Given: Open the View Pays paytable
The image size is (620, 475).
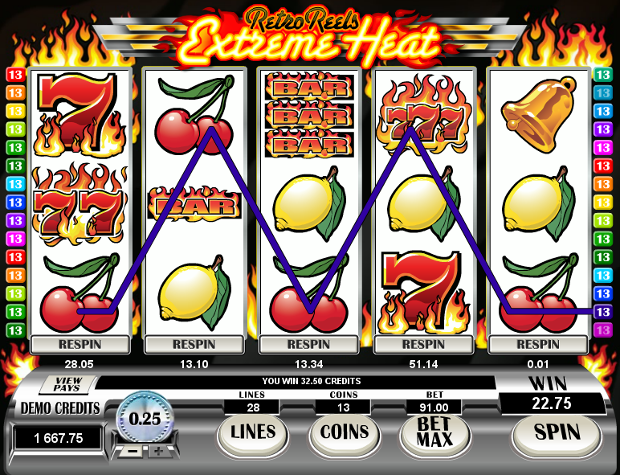Looking at the screenshot, I should (x=68, y=384).
